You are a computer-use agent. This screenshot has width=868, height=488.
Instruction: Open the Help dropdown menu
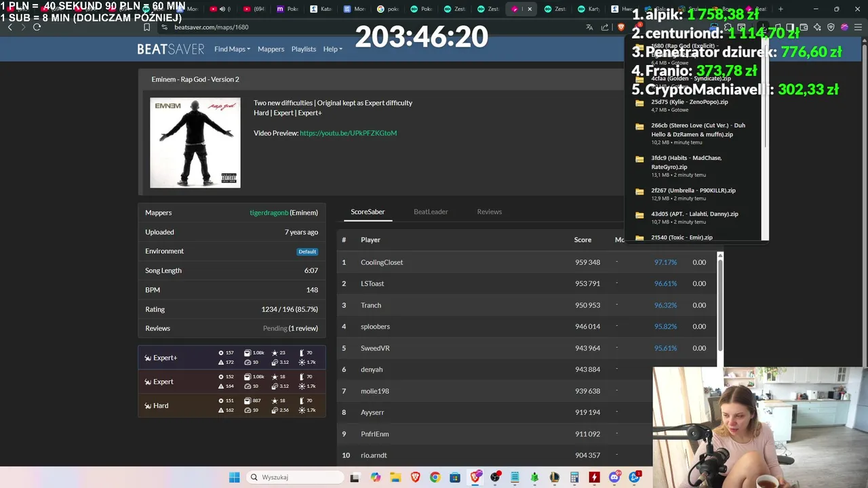pos(332,49)
